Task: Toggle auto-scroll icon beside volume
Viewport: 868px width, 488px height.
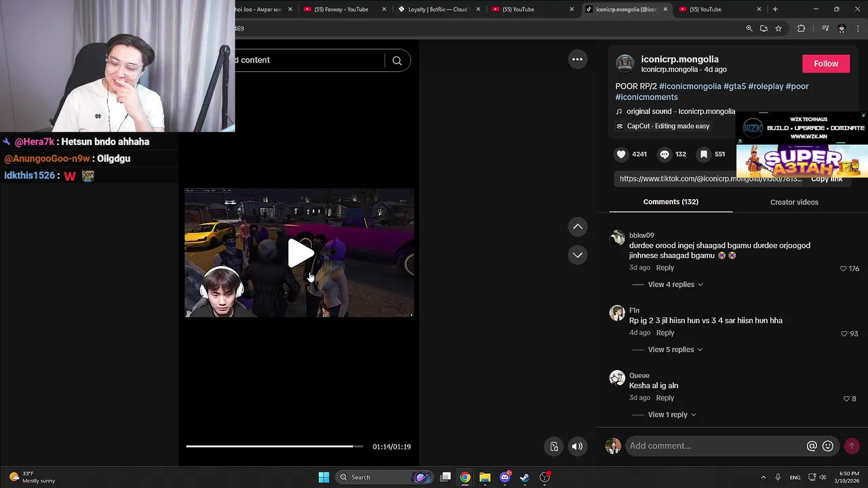Action: click(x=554, y=446)
